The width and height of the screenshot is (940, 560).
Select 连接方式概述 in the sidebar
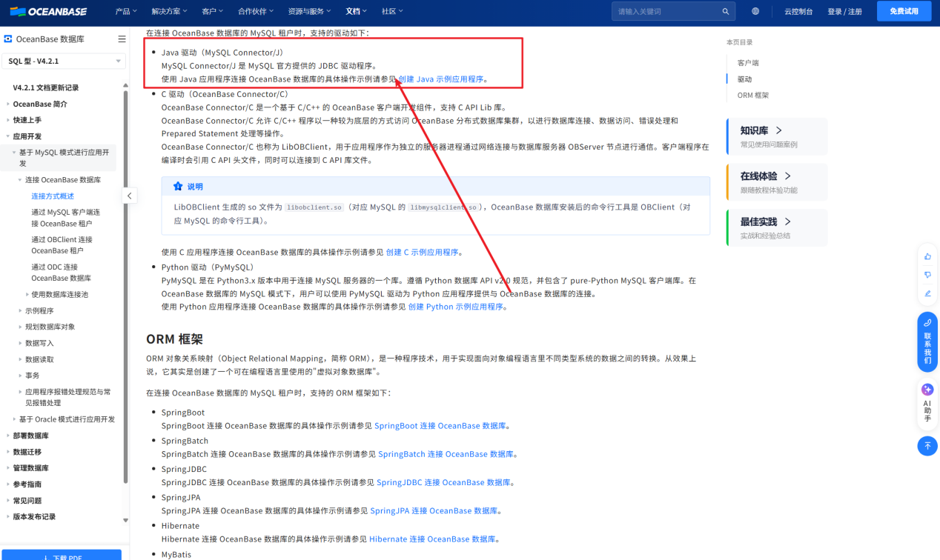pyautogui.click(x=53, y=196)
